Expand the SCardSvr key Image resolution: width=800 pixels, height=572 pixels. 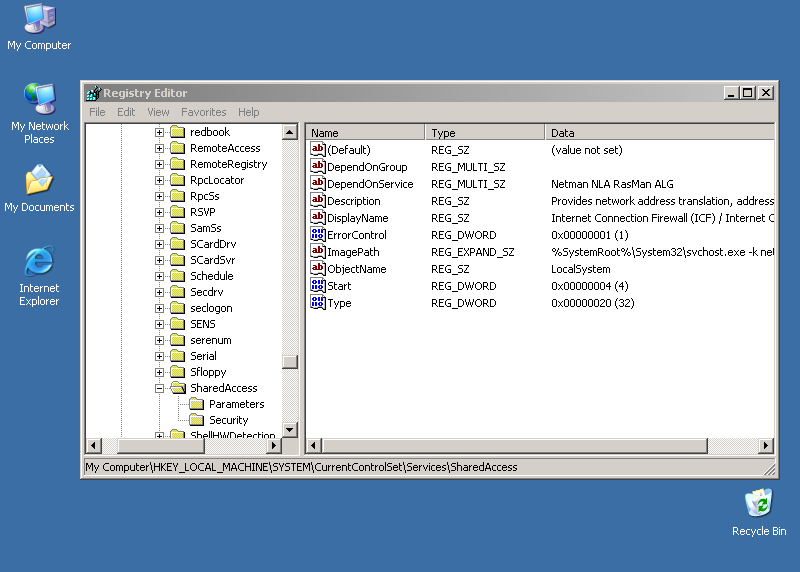point(159,260)
